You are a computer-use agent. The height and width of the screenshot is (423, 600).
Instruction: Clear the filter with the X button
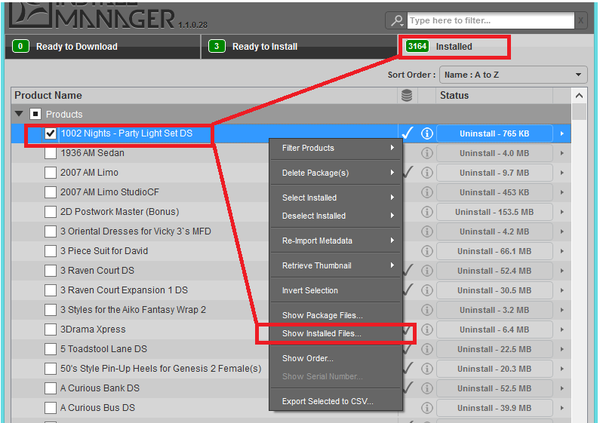click(x=581, y=20)
